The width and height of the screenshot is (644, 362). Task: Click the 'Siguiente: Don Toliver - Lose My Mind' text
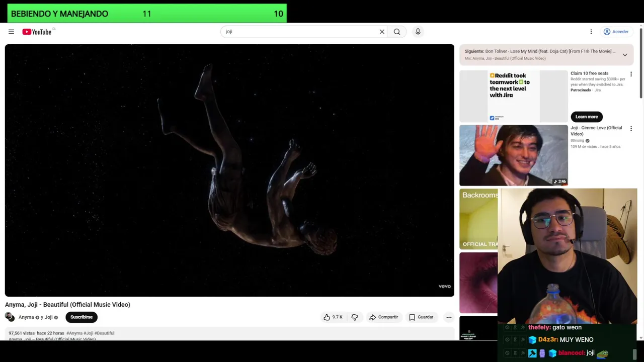point(539,51)
